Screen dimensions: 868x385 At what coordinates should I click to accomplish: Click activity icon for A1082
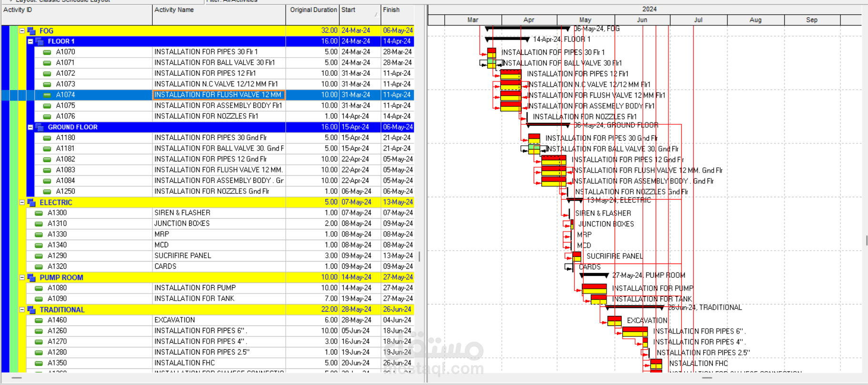(47, 160)
